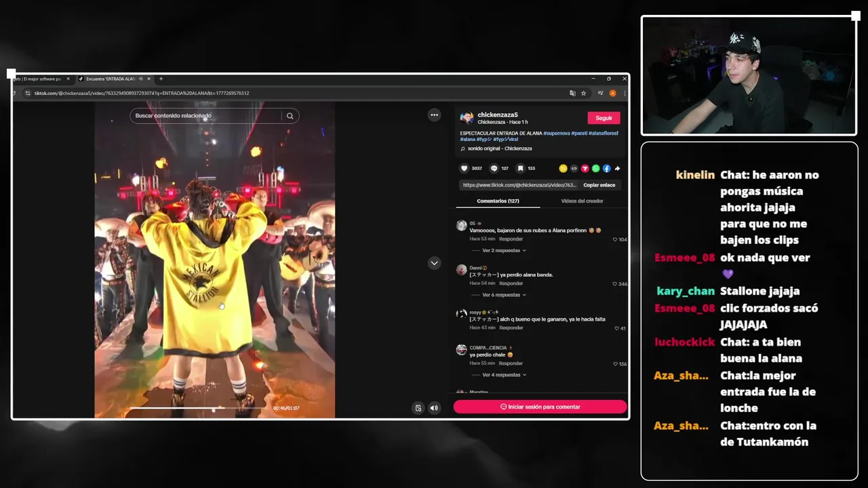Bookmark the video with favorites icon
This screenshot has width=868, height=488.
click(x=520, y=168)
